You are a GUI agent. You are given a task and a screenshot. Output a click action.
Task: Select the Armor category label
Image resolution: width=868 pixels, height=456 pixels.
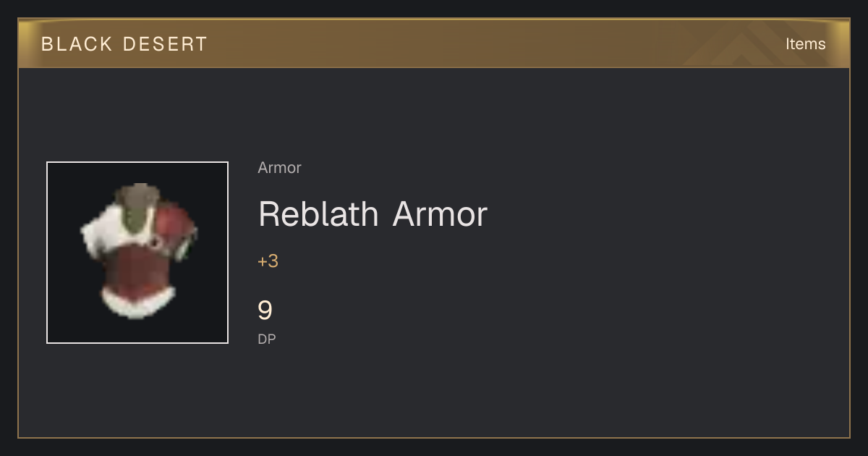pos(279,168)
